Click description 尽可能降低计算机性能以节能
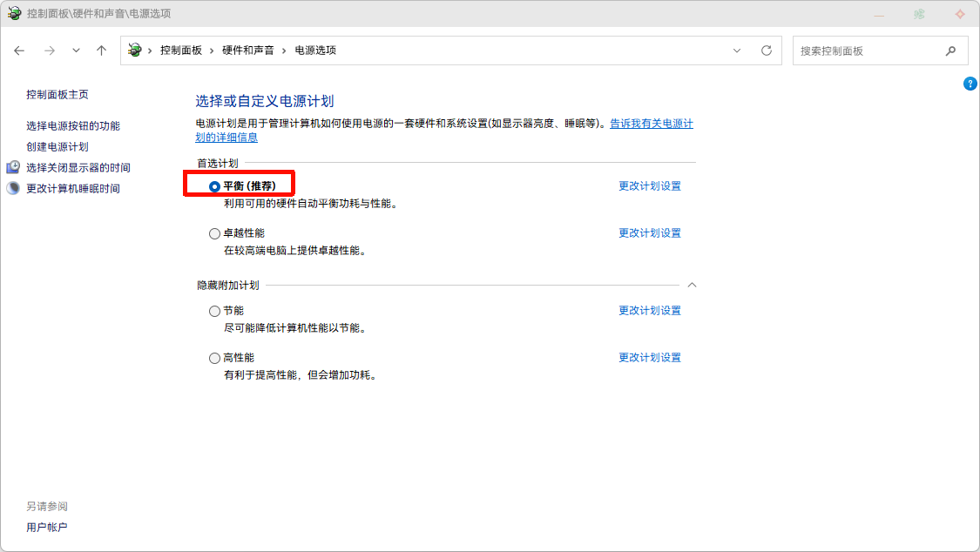The width and height of the screenshot is (980, 552). point(295,328)
